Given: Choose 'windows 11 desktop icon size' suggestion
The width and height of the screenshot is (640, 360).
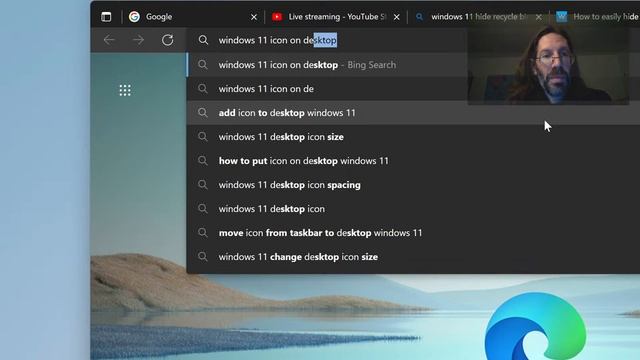Looking at the screenshot, I should pos(413,137).
